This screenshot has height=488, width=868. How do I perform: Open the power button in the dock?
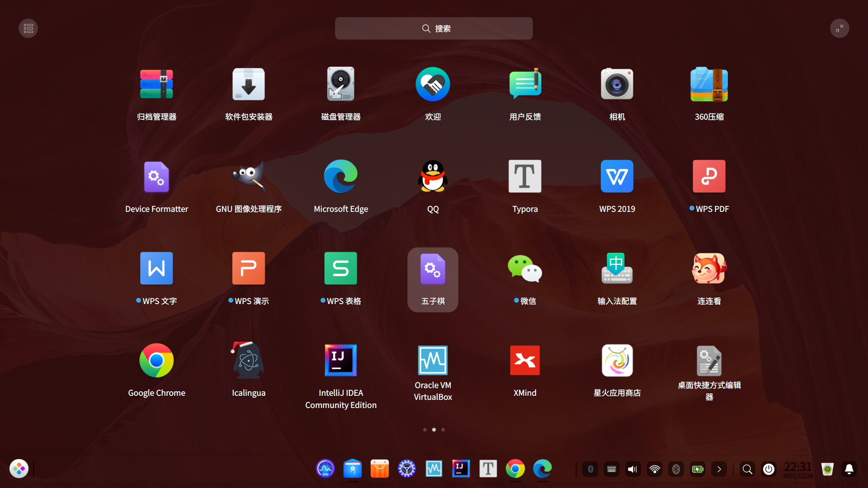click(769, 469)
